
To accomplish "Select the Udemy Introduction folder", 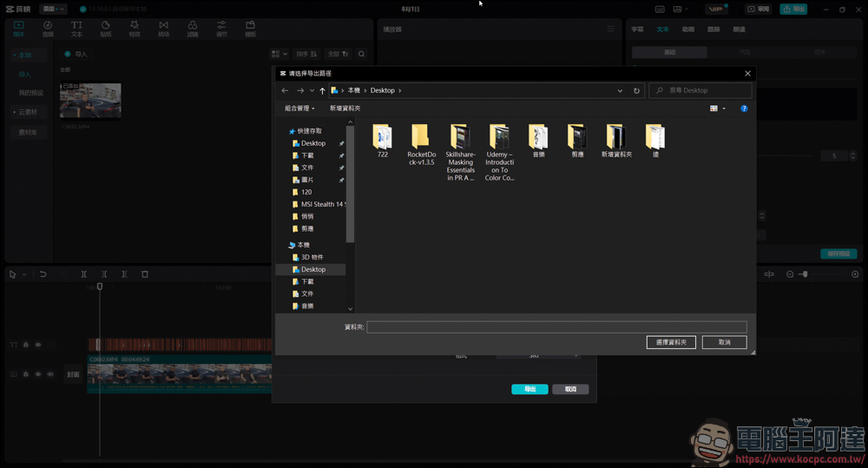I will [499, 152].
